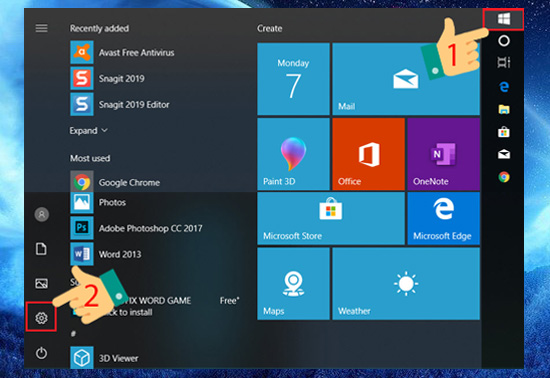Click the Create group heading
This screenshot has height=378, width=550.
(269, 28)
